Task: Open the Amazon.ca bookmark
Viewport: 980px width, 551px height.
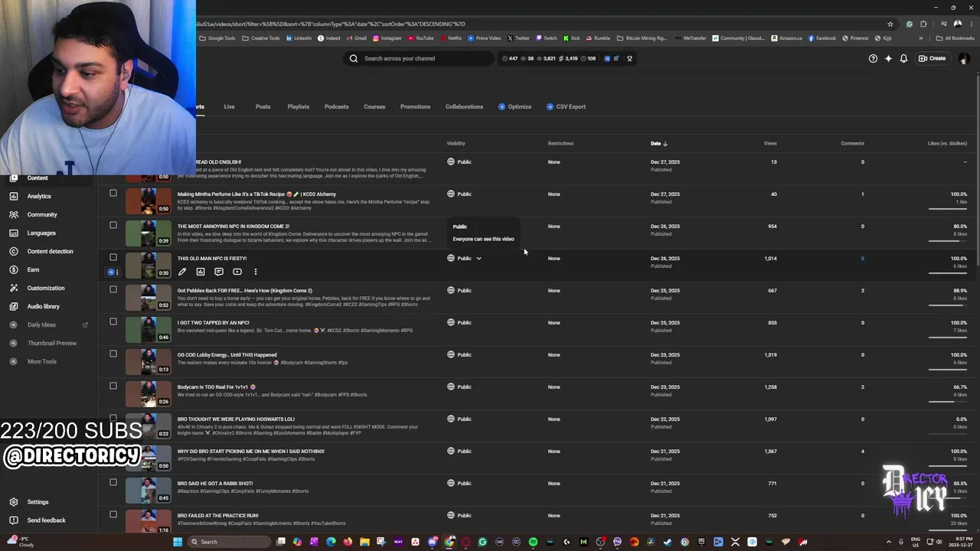Action: click(x=786, y=38)
